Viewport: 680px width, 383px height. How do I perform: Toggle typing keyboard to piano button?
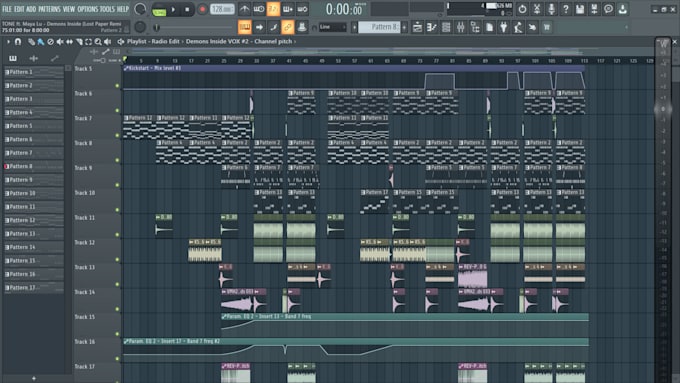[x=245, y=27]
